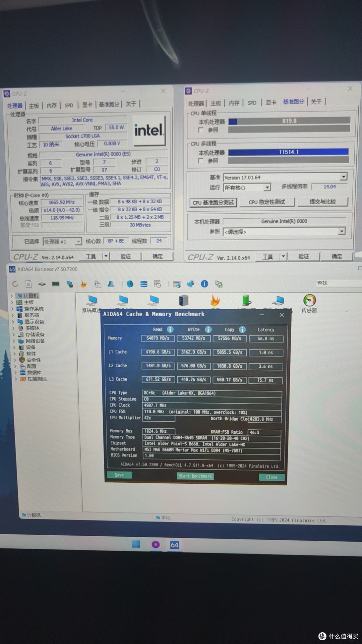Open 工具 dropdown arrow in left CPU-Z window
The width and height of the screenshot is (362, 644).
[106, 257]
